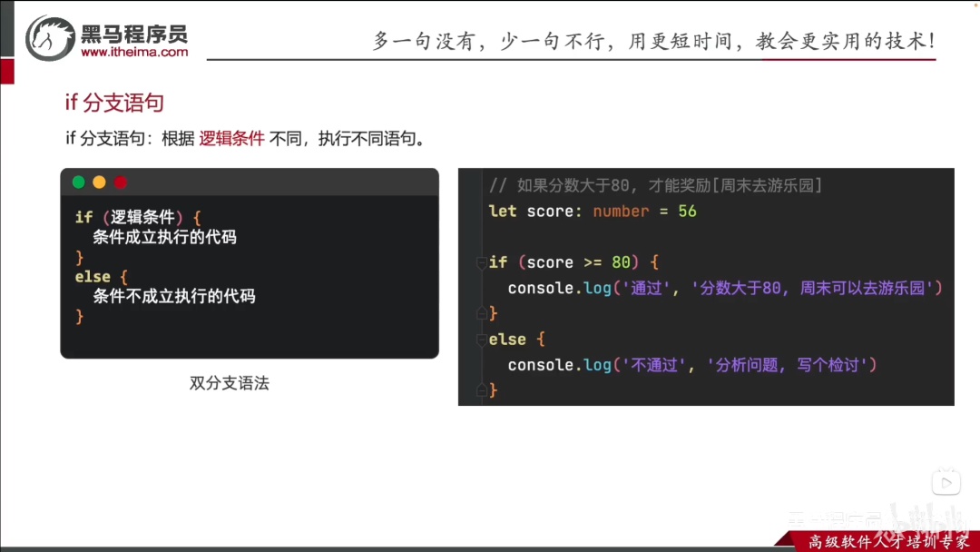
Task: Click the red dot in code window
Action: coord(121,182)
